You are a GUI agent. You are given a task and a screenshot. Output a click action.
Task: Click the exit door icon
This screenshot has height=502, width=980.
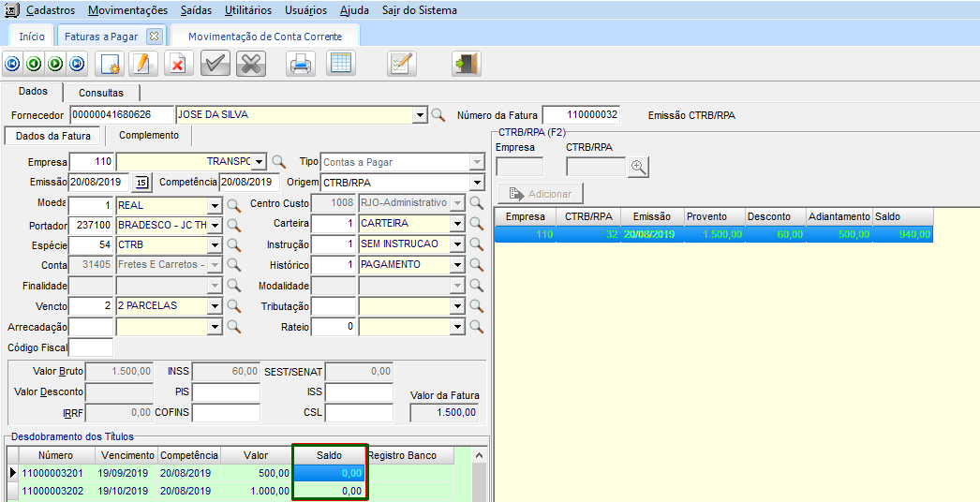[x=466, y=64]
